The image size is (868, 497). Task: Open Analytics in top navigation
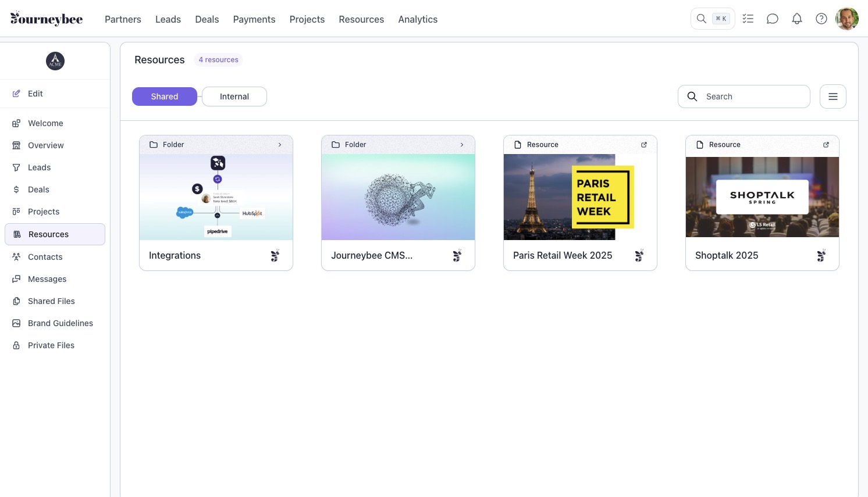(x=418, y=19)
